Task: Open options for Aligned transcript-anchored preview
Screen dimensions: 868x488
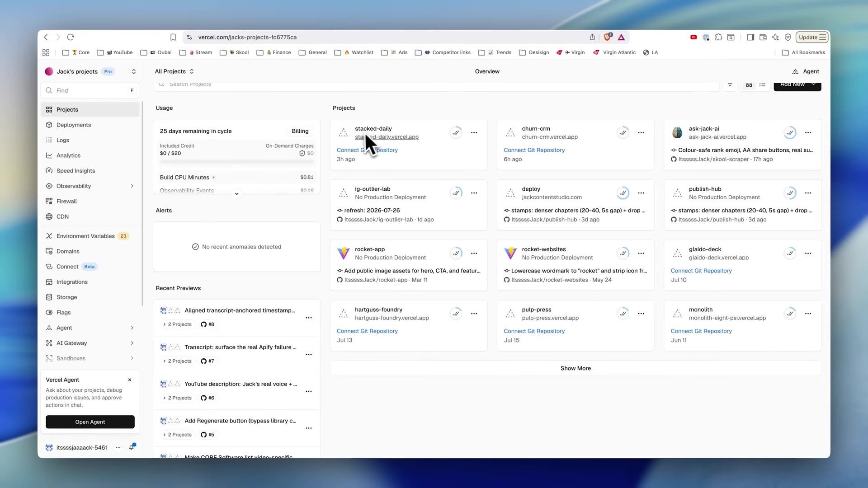Action: 309,318
